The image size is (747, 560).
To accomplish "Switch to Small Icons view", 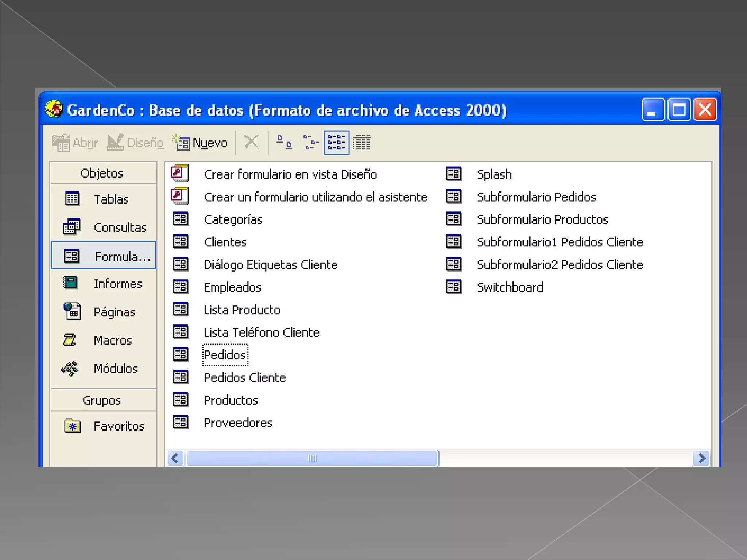I will [x=310, y=142].
